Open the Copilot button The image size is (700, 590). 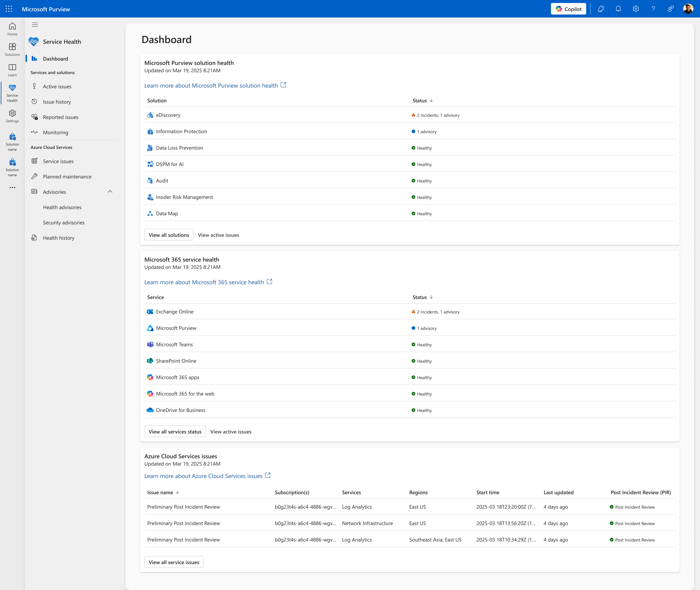(568, 9)
